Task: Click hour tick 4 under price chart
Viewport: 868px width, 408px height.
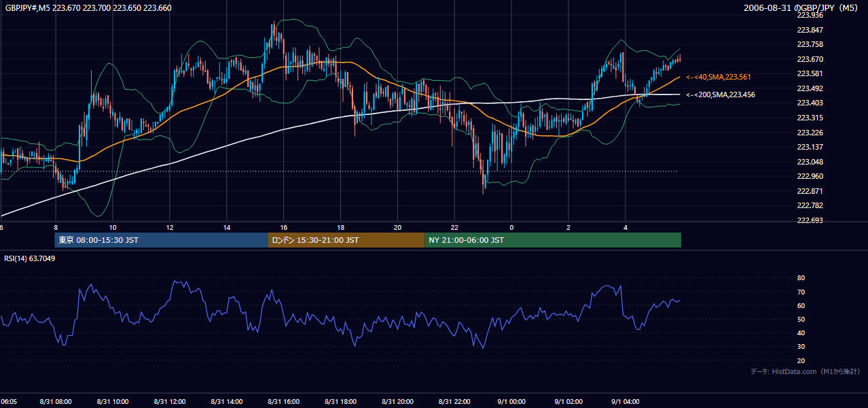Action: pos(626,227)
